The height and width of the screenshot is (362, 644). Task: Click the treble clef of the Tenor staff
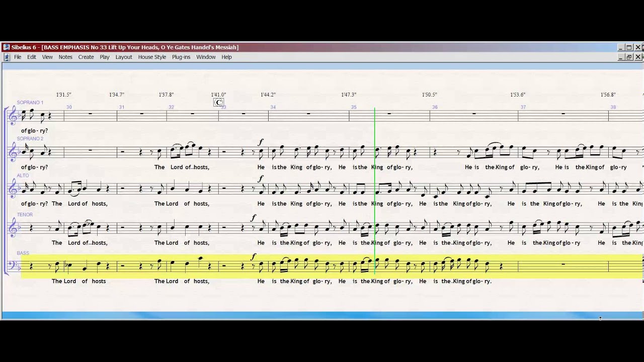[x=14, y=228]
